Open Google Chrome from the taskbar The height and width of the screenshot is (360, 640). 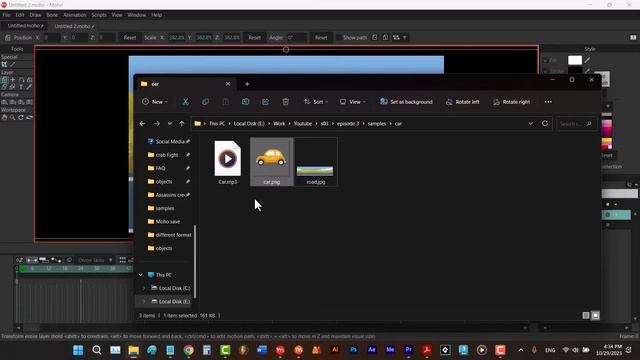coord(189,350)
